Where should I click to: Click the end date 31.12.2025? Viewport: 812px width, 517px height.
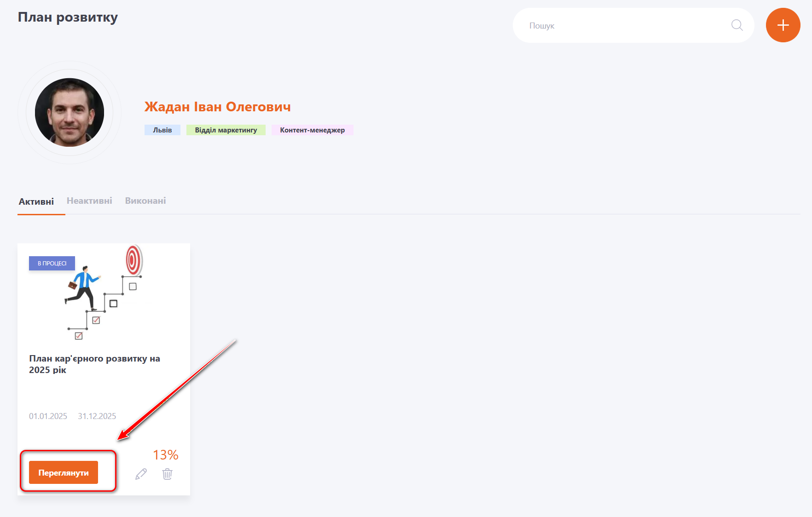[97, 416]
